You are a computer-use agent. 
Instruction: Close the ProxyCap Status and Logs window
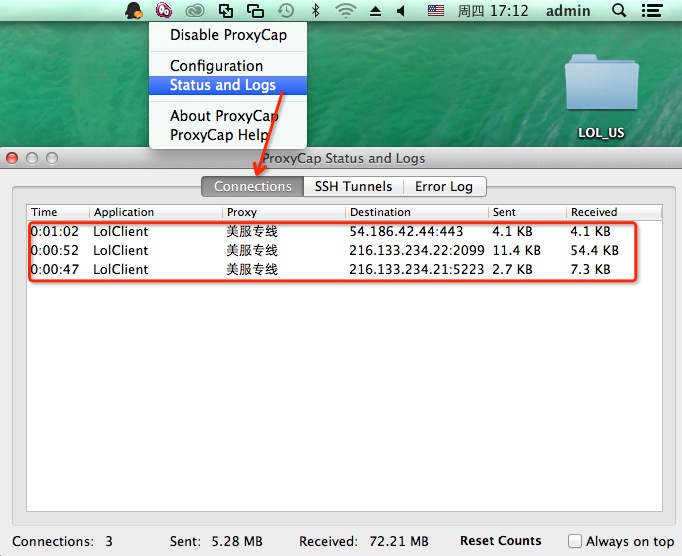pyautogui.click(x=12, y=158)
